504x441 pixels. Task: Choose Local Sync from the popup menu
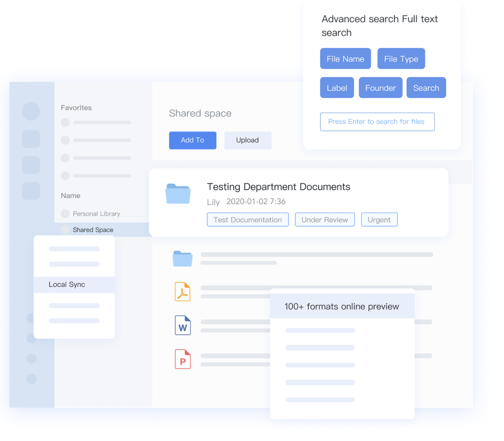click(74, 285)
